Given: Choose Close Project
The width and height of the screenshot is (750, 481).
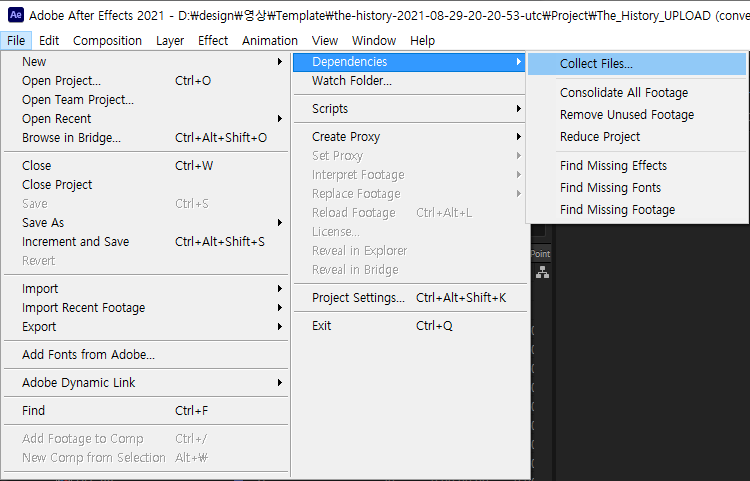Looking at the screenshot, I should pyautogui.click(x=146, y=185).
